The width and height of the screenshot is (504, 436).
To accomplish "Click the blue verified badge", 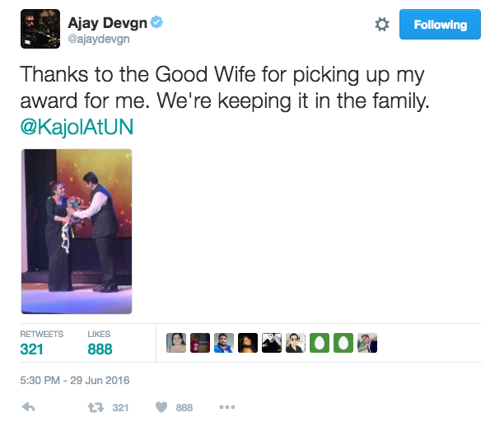I will (156, 22).
